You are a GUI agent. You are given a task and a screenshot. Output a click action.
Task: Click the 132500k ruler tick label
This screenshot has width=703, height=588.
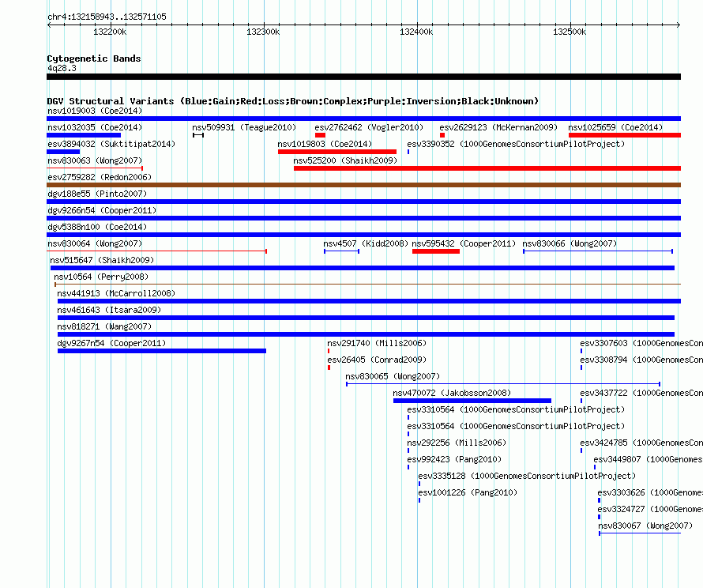pyautogui.click(x=570, y=32)
